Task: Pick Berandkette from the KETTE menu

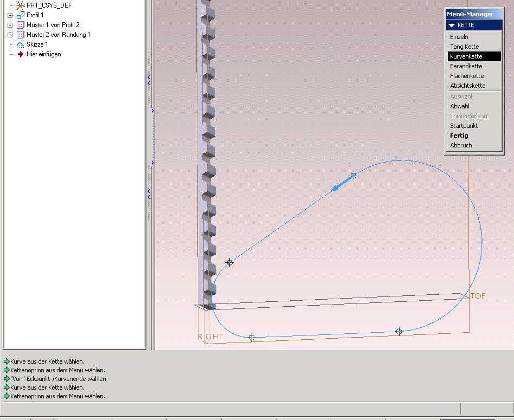Action: point(466,66)
